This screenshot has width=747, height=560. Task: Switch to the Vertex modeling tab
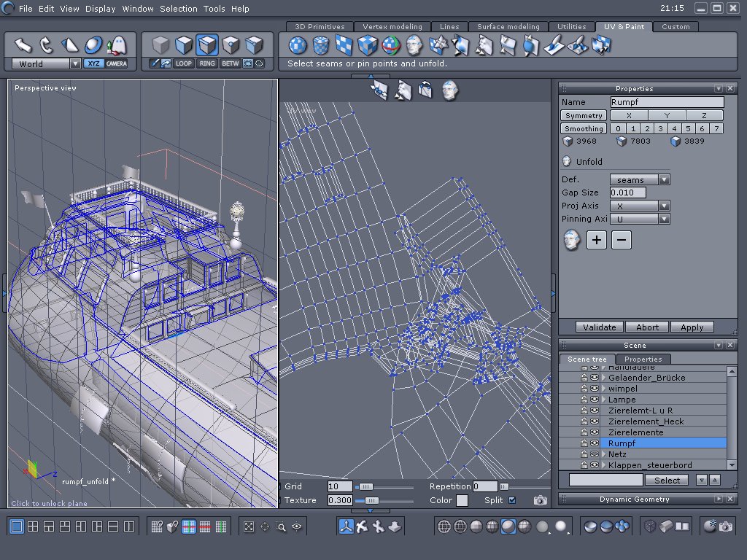click(392, 27)
